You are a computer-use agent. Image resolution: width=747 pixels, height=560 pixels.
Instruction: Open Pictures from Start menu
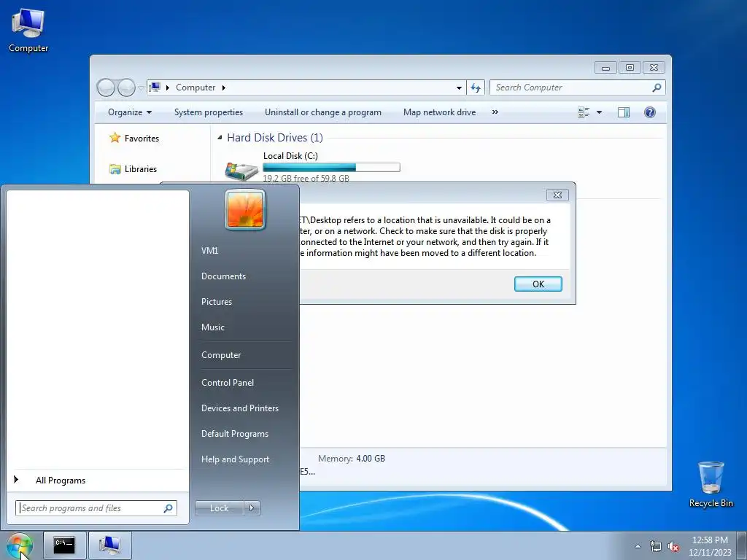click(x=216, y=302)
